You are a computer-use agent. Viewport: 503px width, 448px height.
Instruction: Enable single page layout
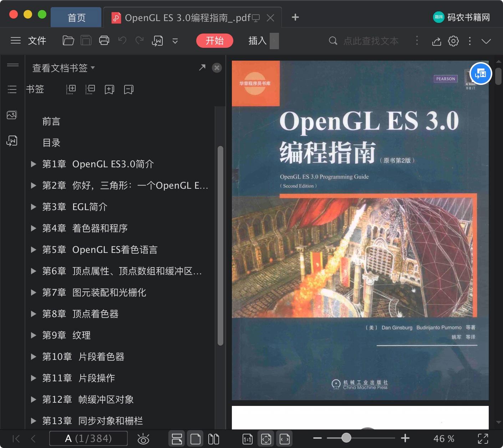click(x=195, y=438)
